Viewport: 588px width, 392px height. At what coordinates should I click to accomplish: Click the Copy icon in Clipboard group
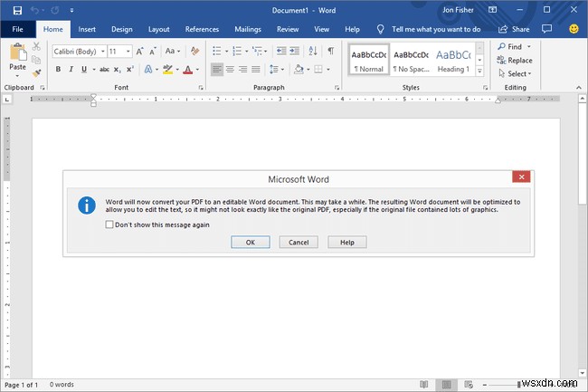click(x=36, y=60)
